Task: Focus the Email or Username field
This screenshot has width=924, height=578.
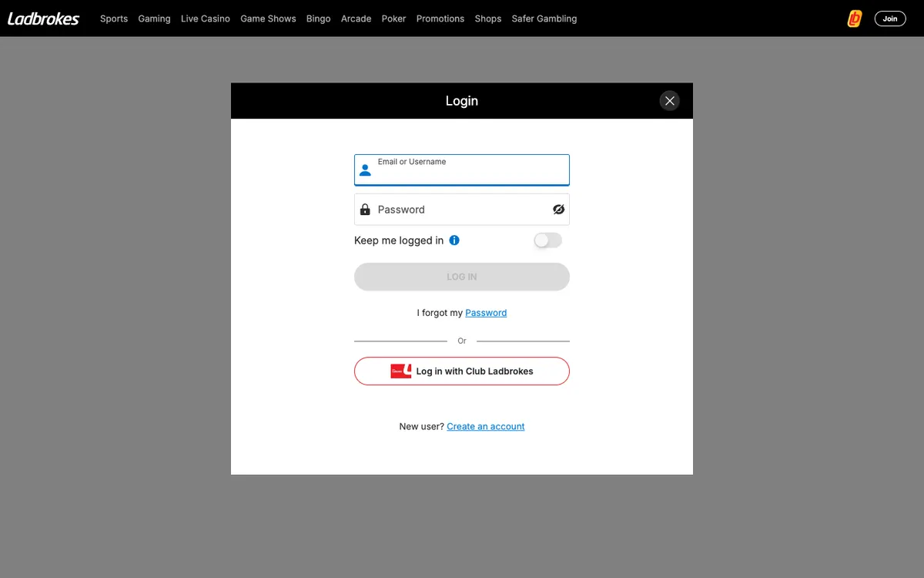Action: pyautogui.click(x=462, y=170)
